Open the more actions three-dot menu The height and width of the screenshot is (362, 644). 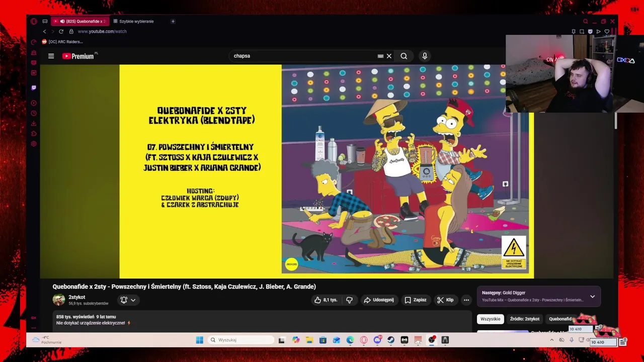pyautogui.click(x=466, y=300)
